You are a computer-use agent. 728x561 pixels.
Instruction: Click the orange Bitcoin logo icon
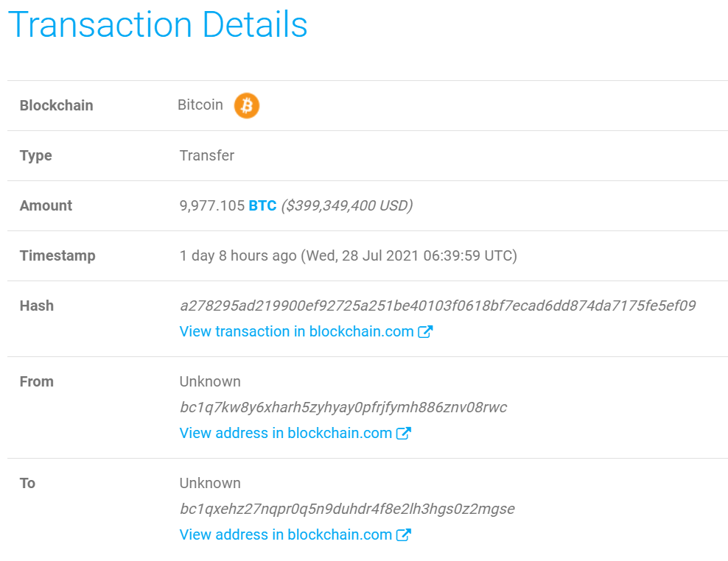(x=247, y=105)
